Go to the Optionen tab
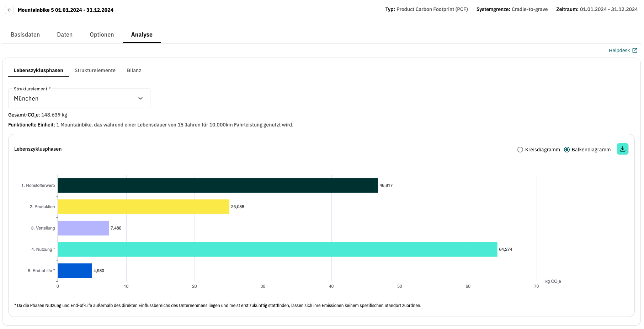Image resolution: width=644 pixels, height=329 pixels. pyautogui.click(x=102, y=34)
